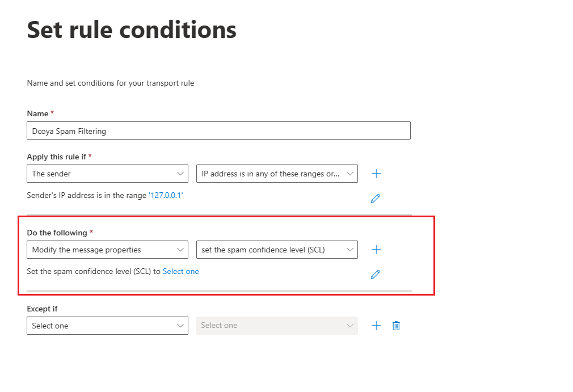Viewport: 573px width, 392px height.
Task: Click the 'Do the following' section label
Action: (x=57, y=233)
